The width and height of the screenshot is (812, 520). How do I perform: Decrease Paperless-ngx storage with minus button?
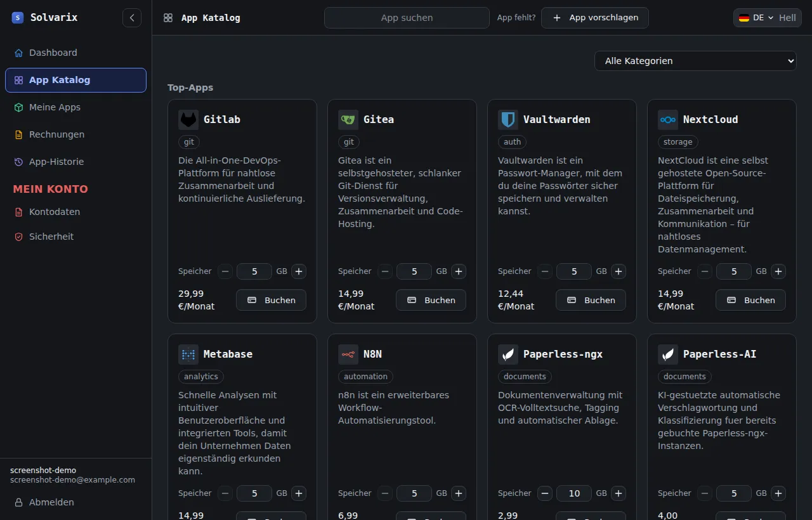[x=545, y=493]
